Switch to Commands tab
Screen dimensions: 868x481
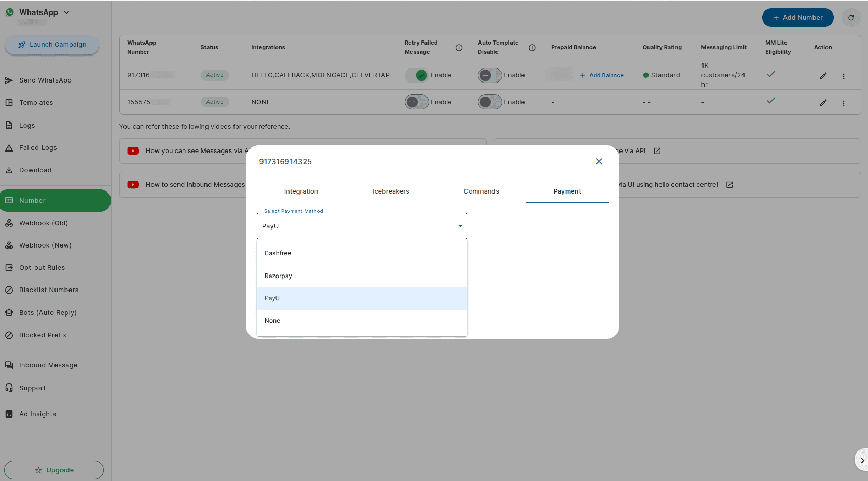[x=481, y=191]
